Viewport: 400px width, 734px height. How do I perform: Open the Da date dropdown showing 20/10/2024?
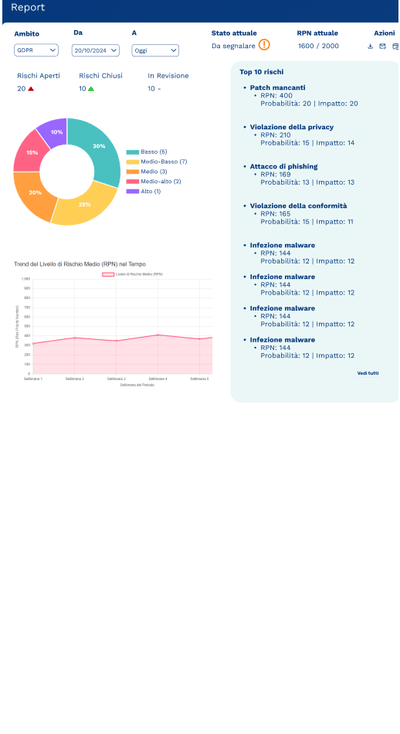(96, 50)
